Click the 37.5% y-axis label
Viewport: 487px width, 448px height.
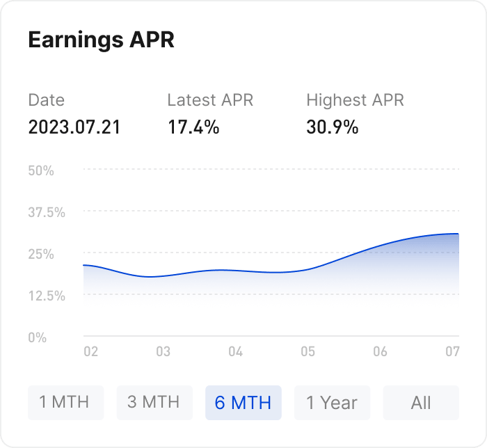[x=46, y=212]
